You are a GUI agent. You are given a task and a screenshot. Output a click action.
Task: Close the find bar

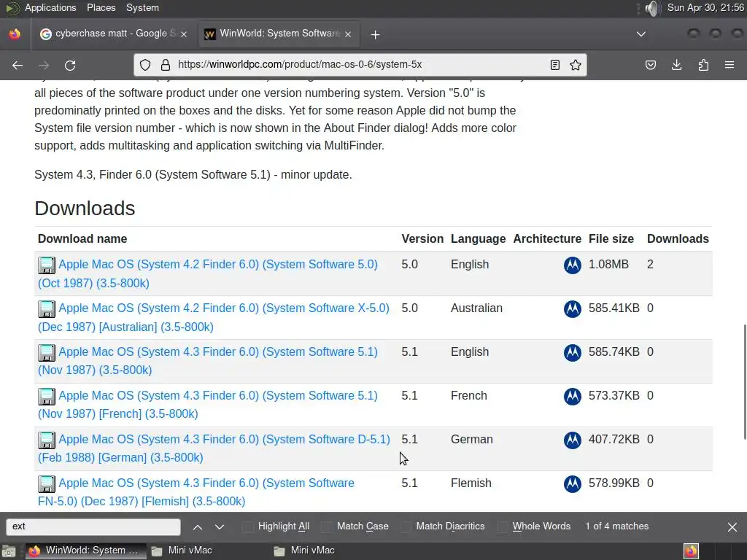pos(732,526)
